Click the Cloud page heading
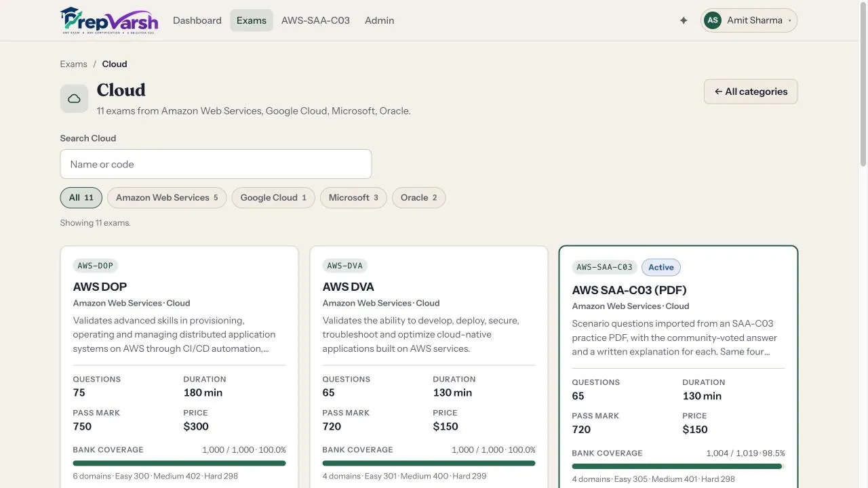This screenshot has width=868, height=488. [121, 90]
